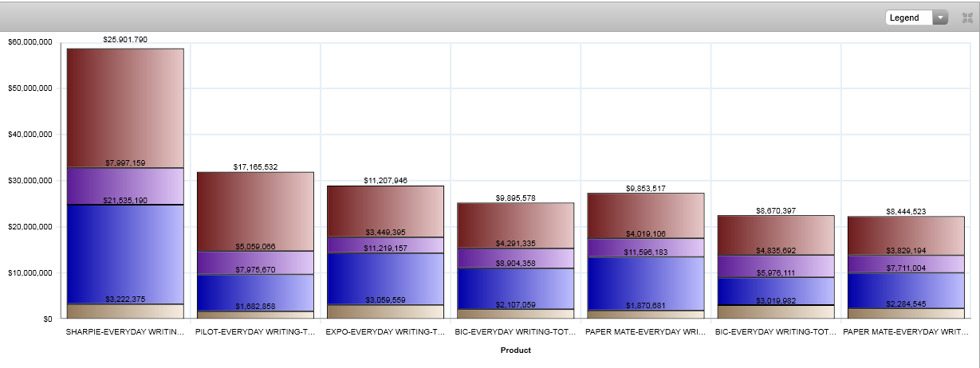This screenshot has height=368, width=980.
Task: Click the expand chart icon beside Legend
Action: 967,18
